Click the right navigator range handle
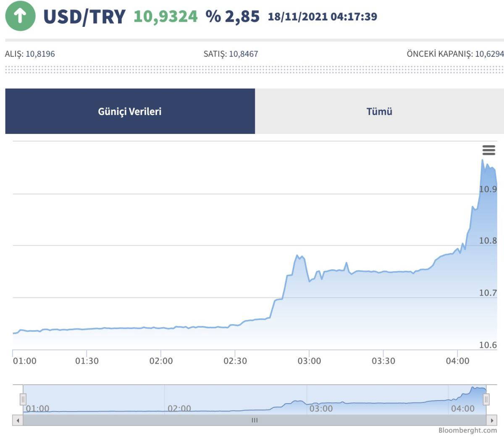 tap(486, 399)
